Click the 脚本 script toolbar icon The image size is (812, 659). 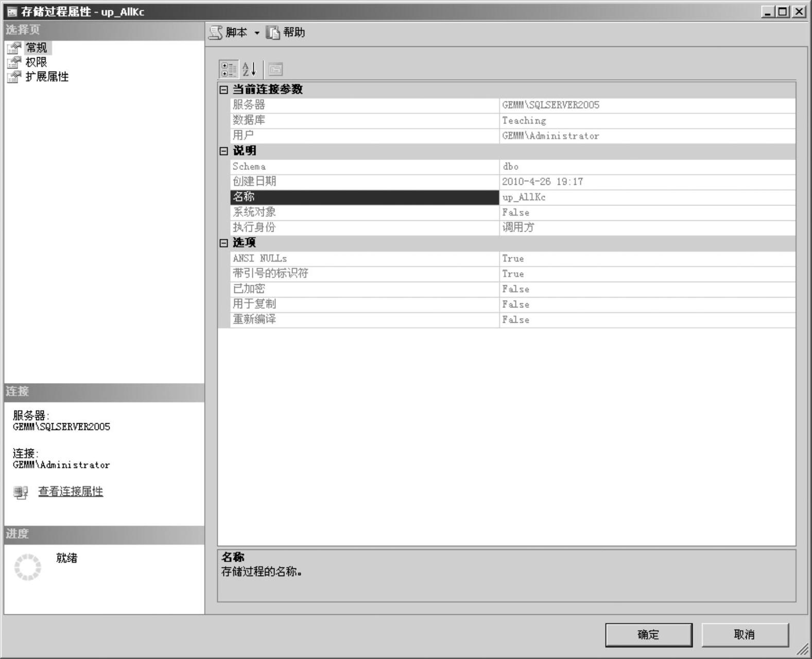click(x=216, y=33)
